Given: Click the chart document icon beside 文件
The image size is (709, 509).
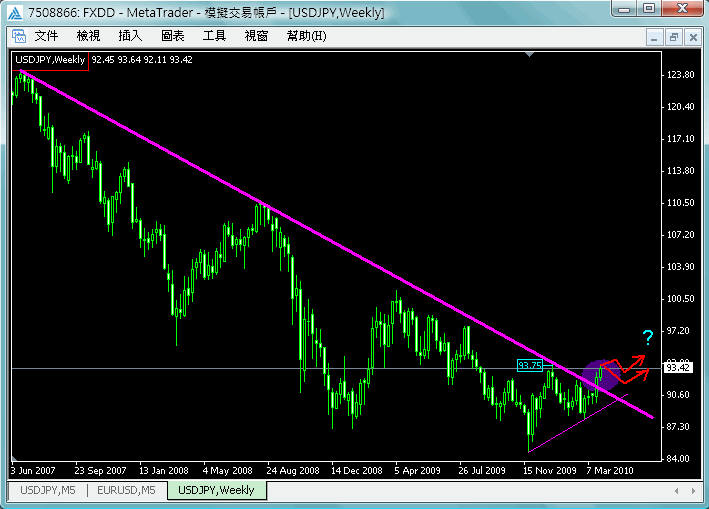Looking at the screenshot, I should [19, 36].
